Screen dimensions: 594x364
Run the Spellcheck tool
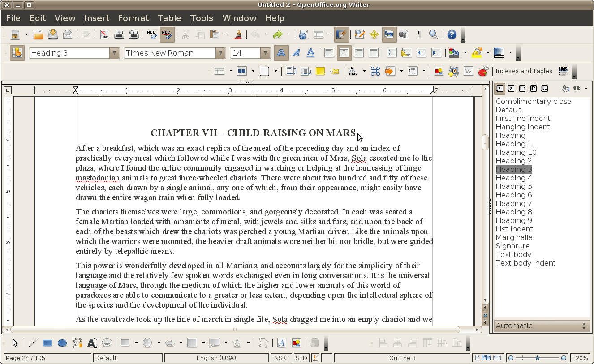pos(151,34)
